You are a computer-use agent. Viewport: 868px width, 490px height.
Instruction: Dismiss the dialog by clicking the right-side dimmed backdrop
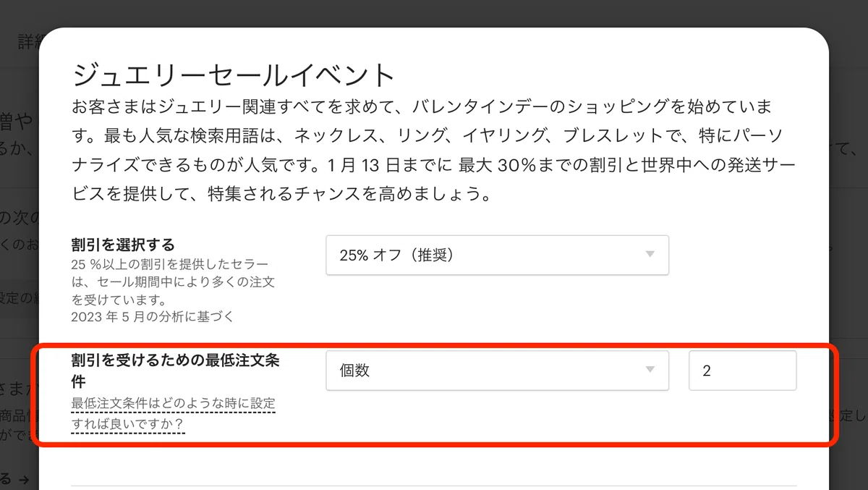pos(848,253)
